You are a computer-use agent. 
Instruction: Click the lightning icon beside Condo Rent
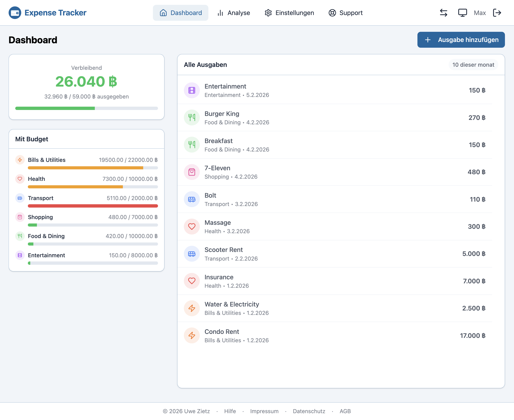coord(192,336)
